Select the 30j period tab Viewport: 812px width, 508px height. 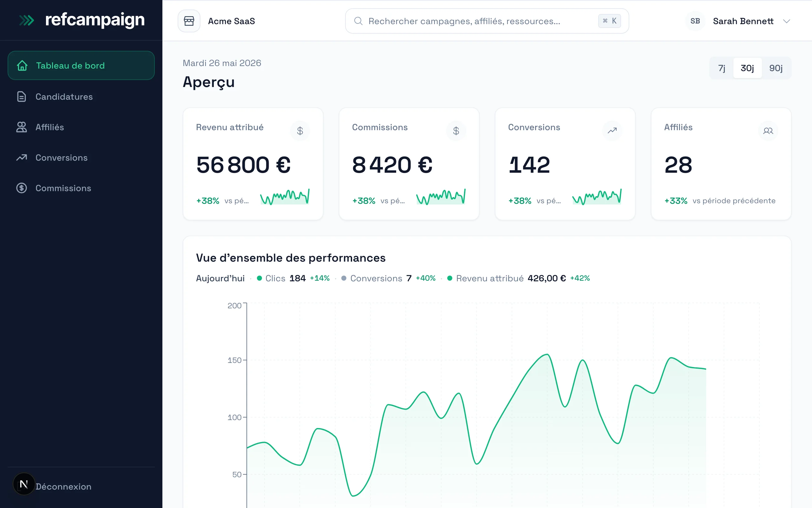[x=747, y=68]
